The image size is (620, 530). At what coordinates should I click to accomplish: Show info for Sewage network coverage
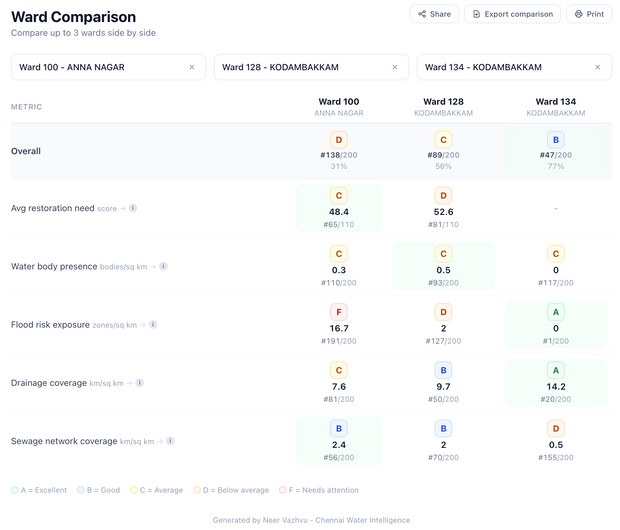(170, 440)
